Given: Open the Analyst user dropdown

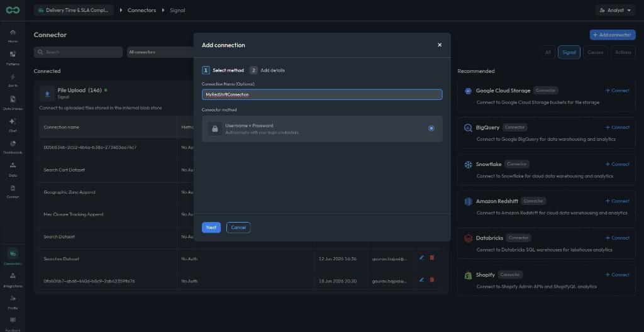Looking at the screenshot, I should coord(615,10).
